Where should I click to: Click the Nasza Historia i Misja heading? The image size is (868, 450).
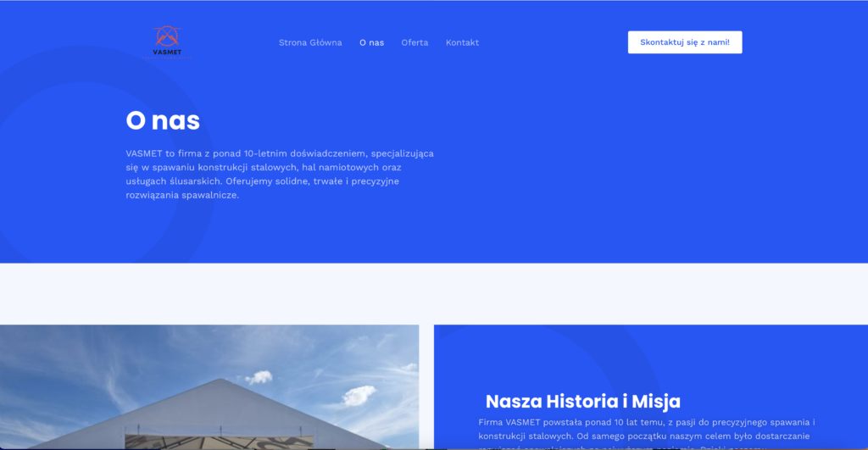pos(582,402)
